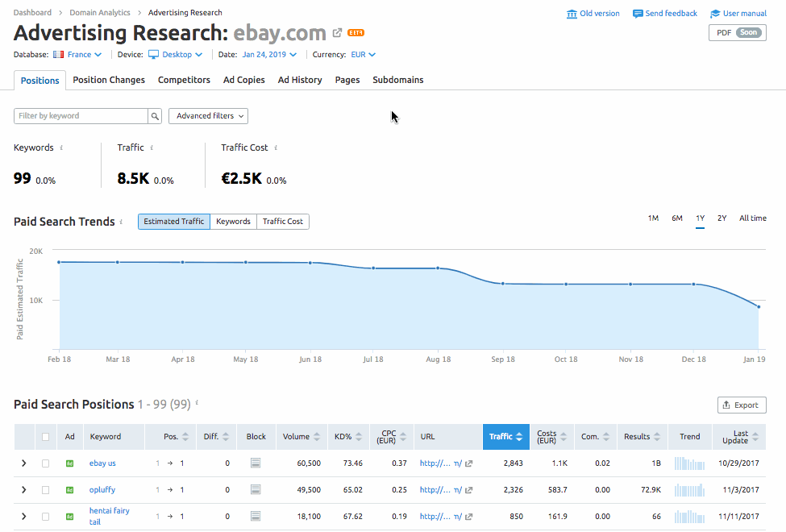The image size is (786, 532).
Task: Open ebay.com external link icon
Action: pos(337,32)
